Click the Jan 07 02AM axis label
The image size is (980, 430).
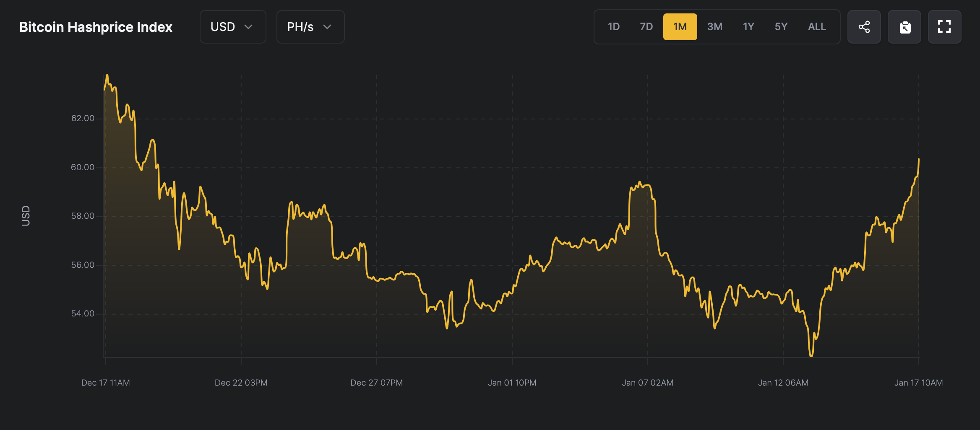click(648, 383)
